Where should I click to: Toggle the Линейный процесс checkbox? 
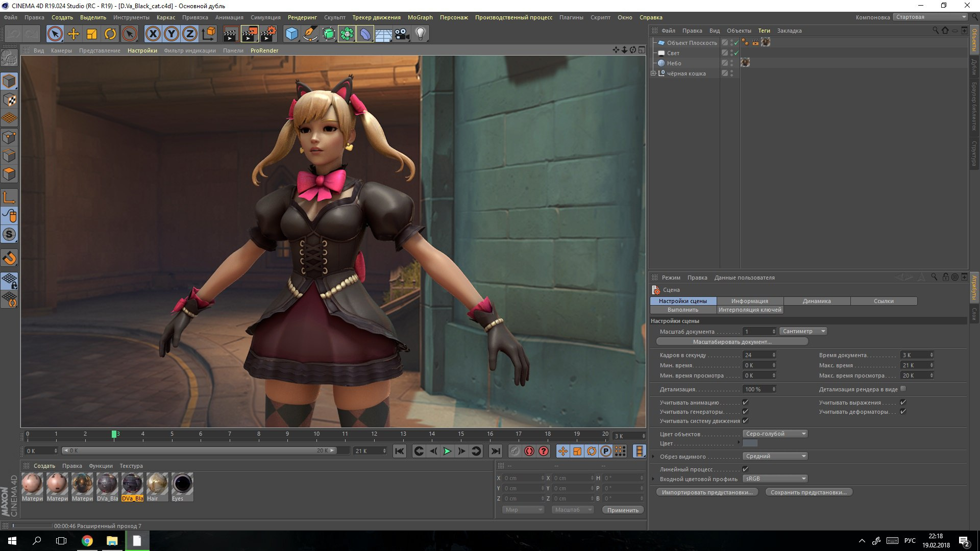[x=745, y=469]
